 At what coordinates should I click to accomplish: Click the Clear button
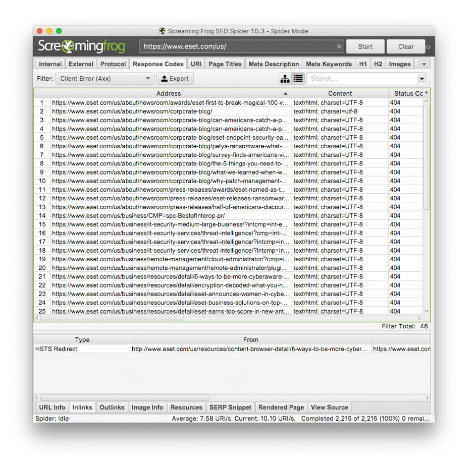(x=406, y=47)
